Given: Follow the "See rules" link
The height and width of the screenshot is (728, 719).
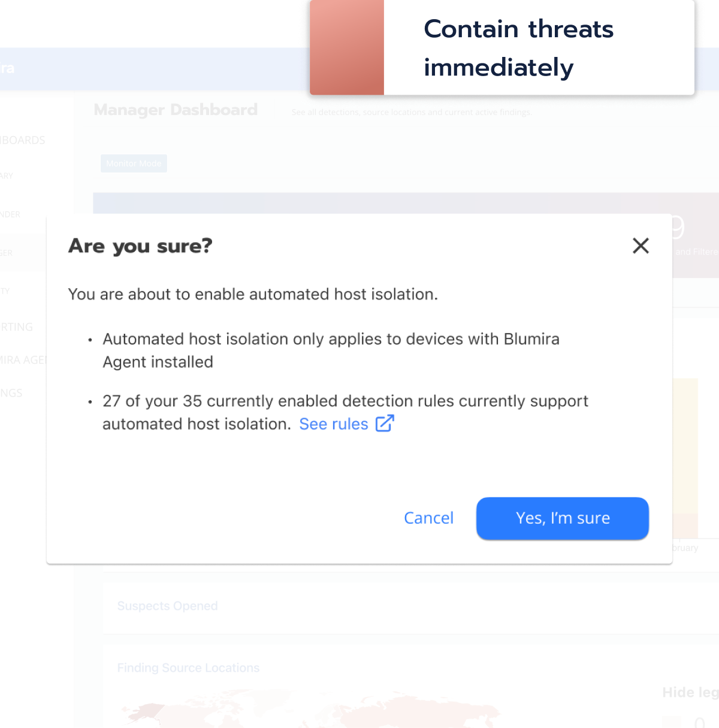Looking at the screenshot, I should click(x=334, y=424).
